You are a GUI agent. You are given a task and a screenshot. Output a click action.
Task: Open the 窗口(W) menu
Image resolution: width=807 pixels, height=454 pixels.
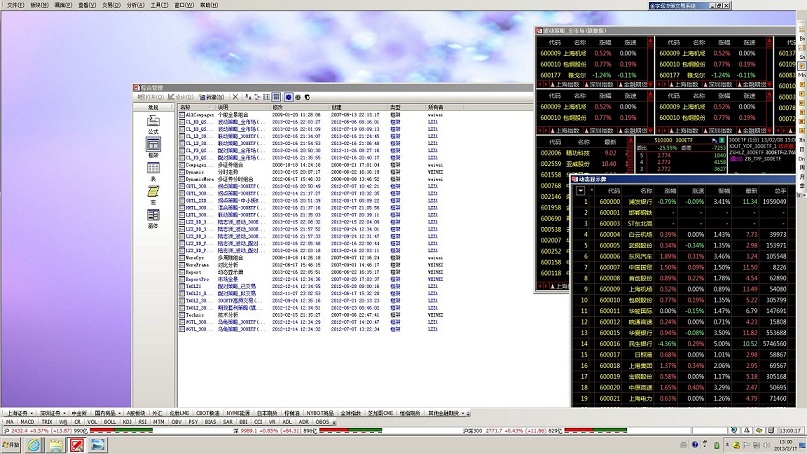click(184, 5)
